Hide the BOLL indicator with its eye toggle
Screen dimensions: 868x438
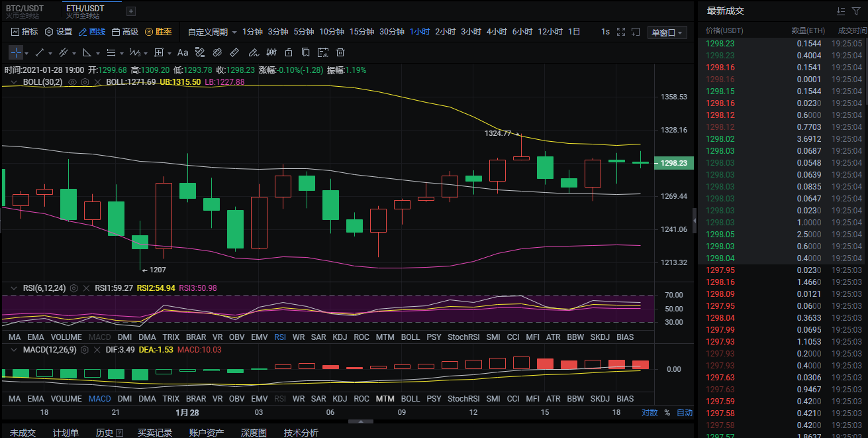tap(73, 81)
